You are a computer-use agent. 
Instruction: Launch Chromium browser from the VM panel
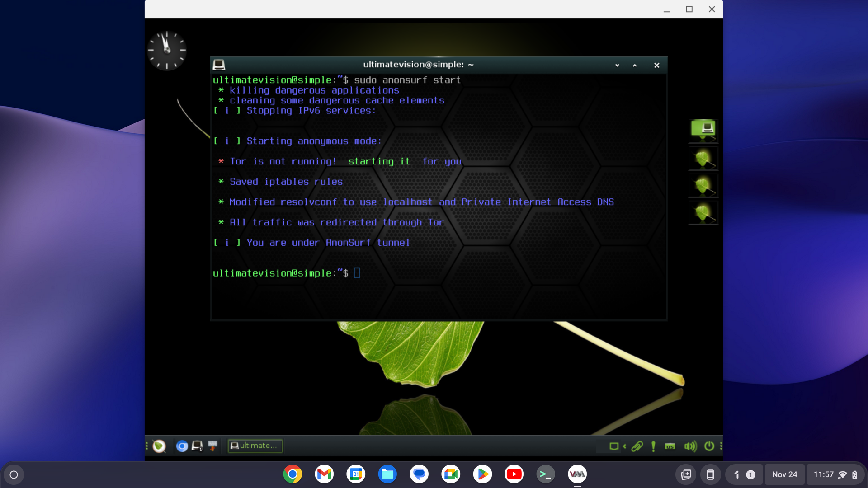(182, 446)
